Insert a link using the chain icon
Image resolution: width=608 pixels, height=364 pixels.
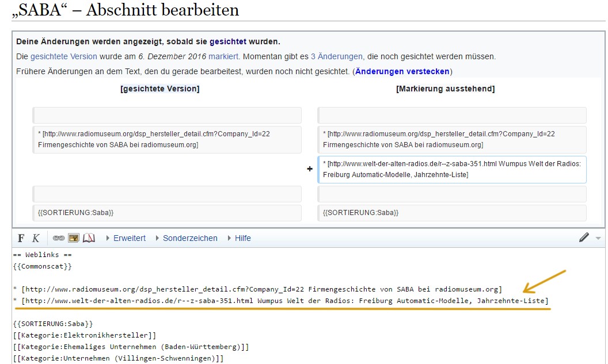[59, 238]
